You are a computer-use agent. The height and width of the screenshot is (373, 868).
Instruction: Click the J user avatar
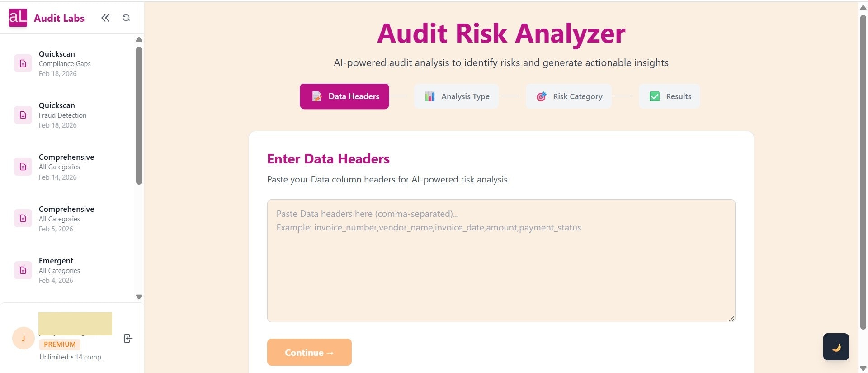point(23,338)
